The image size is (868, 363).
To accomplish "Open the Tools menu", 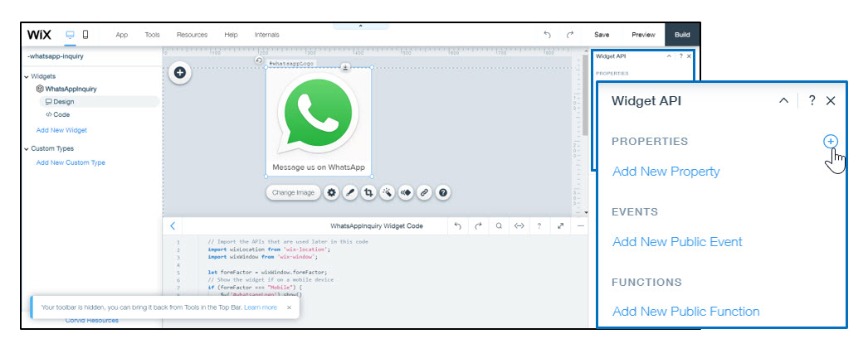I will tap(152, 35).
